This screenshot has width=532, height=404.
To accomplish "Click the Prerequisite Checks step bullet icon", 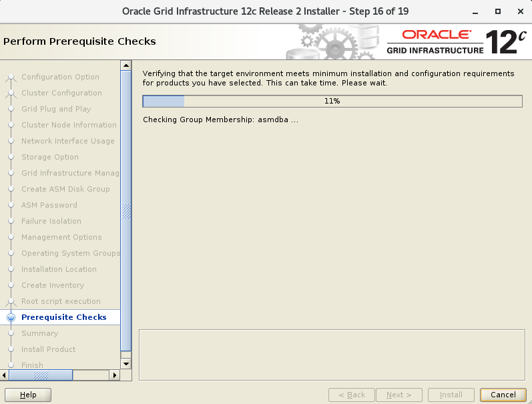I will click(11, 317).
